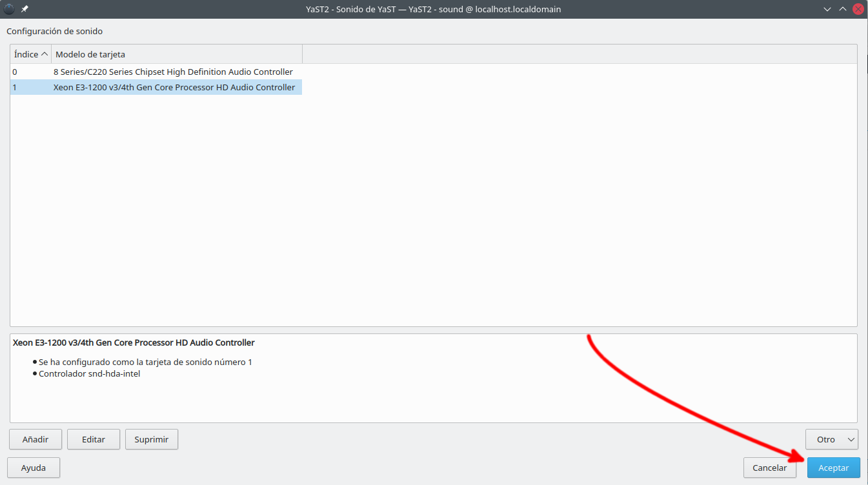868x485 pixels.
Task: Delete the card using Suprimir
Action: (x=151, y=439)
